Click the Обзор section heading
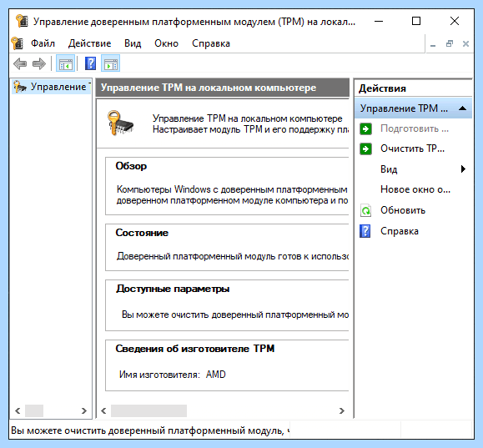This screenshot has height=448, width=483. click(131, 166)
